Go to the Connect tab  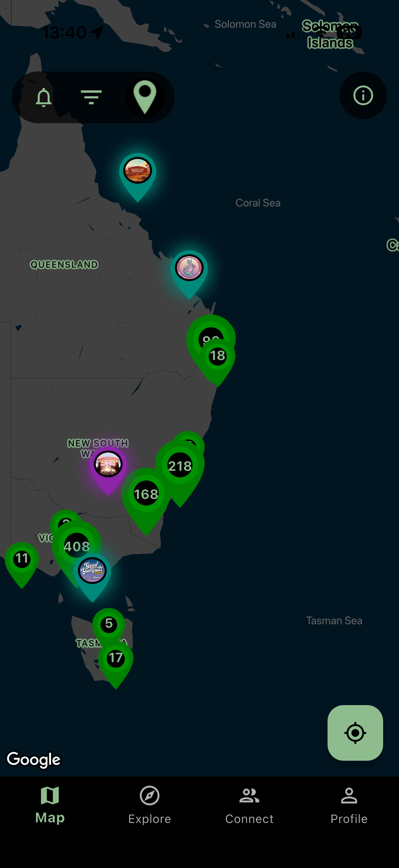(x=249, y=805)
